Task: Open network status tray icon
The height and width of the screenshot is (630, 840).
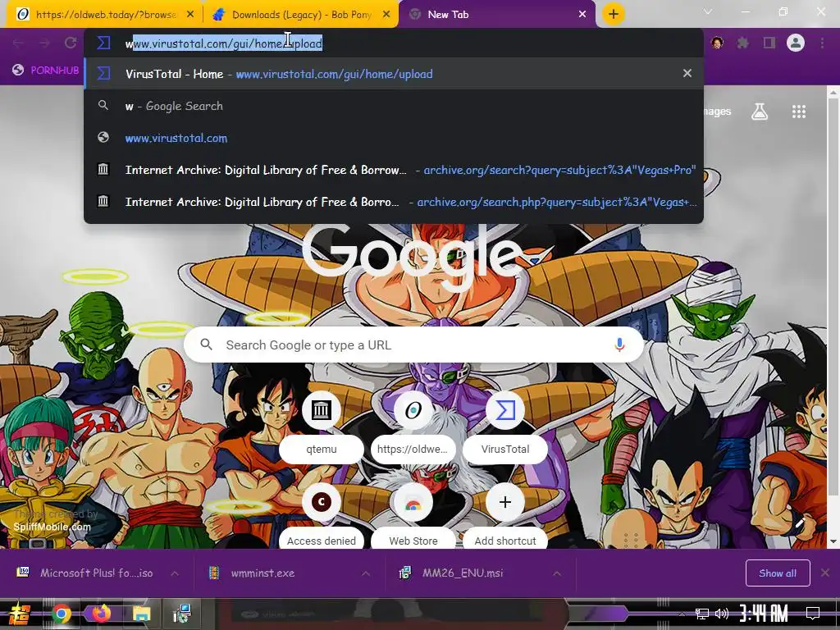Action: (702, 614)
